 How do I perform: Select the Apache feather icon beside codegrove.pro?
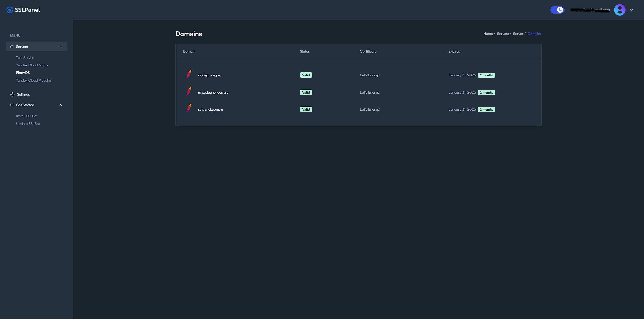click(x=189, y=75)
